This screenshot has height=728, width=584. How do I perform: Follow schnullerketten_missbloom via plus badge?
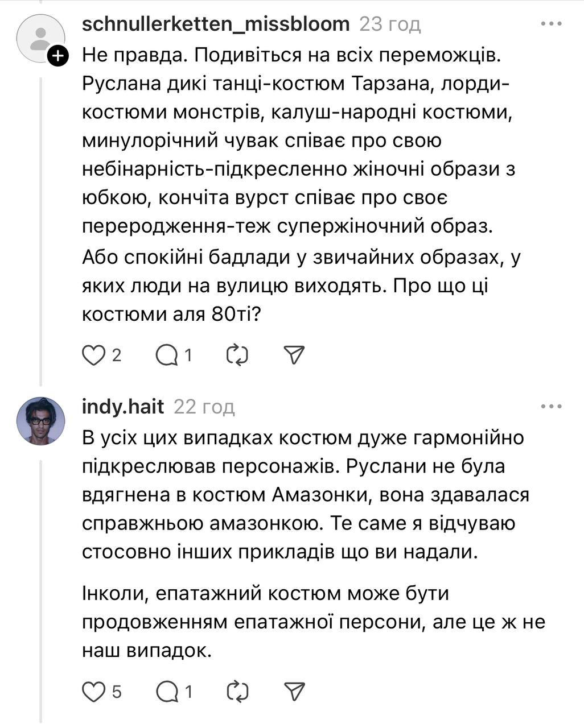pos(58,56)
